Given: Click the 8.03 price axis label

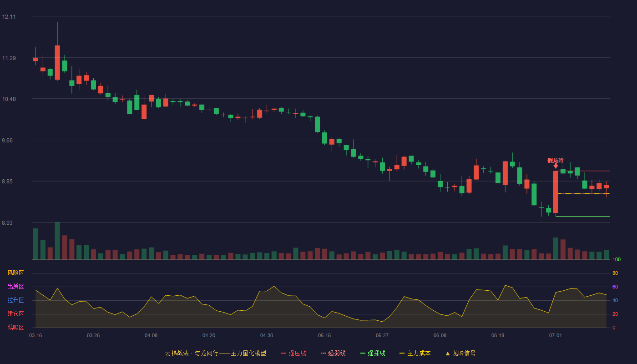Looking at the screenshot, I should (7, 223).
